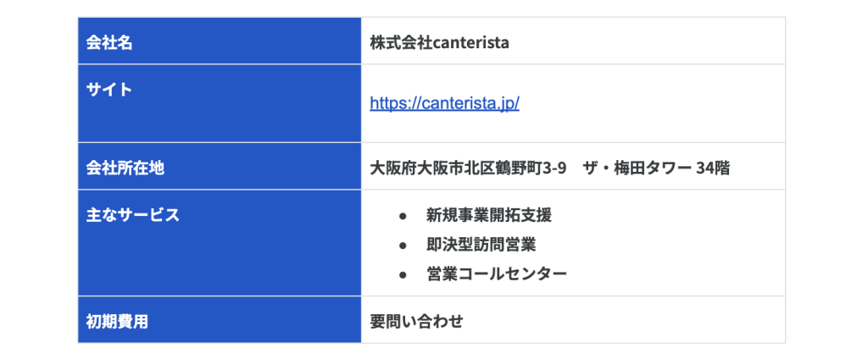Click the word canterista in the company name
This screenshot has height=359, width=868.
click(x=471, y=42)
